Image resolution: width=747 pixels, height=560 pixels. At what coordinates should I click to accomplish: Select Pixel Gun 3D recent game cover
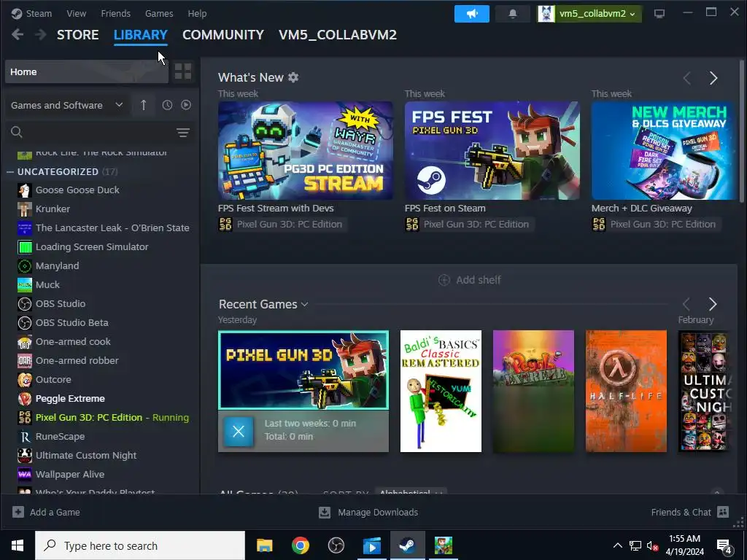[303, 370]
